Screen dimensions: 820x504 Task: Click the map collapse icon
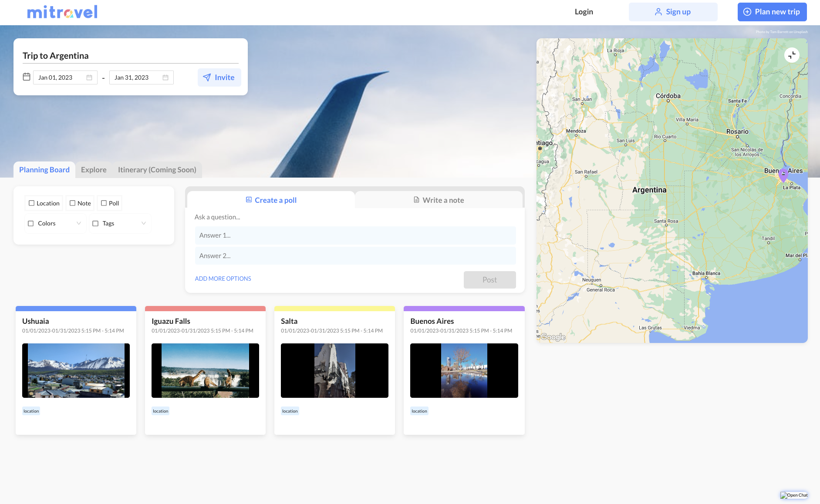coord(792,55)
